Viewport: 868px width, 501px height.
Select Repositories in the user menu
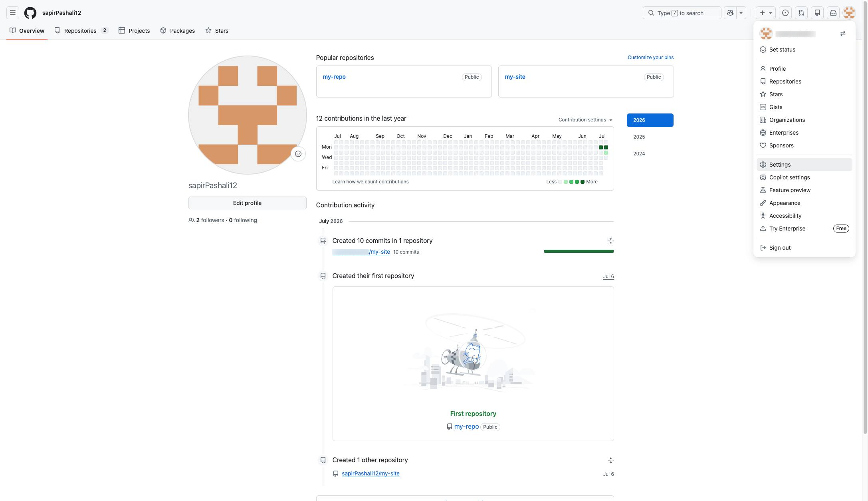[x=804, y=82]
